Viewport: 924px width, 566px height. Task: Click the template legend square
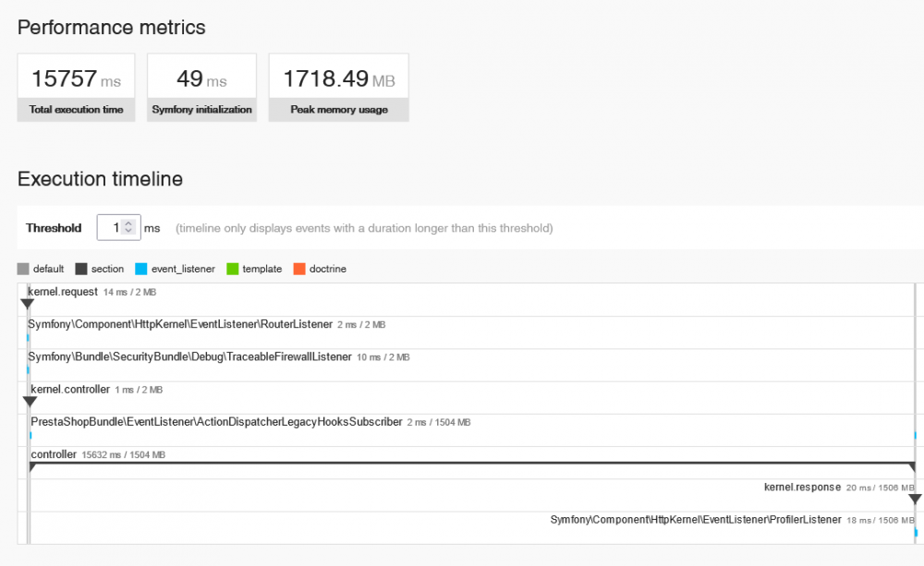point(232,269)
